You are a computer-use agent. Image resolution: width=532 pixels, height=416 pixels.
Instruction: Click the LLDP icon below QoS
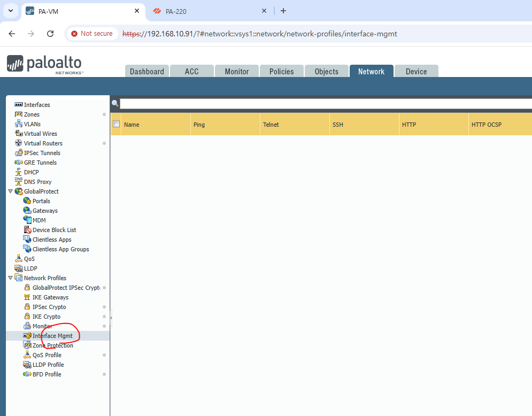pyautogui.click(x=18, y=268)
